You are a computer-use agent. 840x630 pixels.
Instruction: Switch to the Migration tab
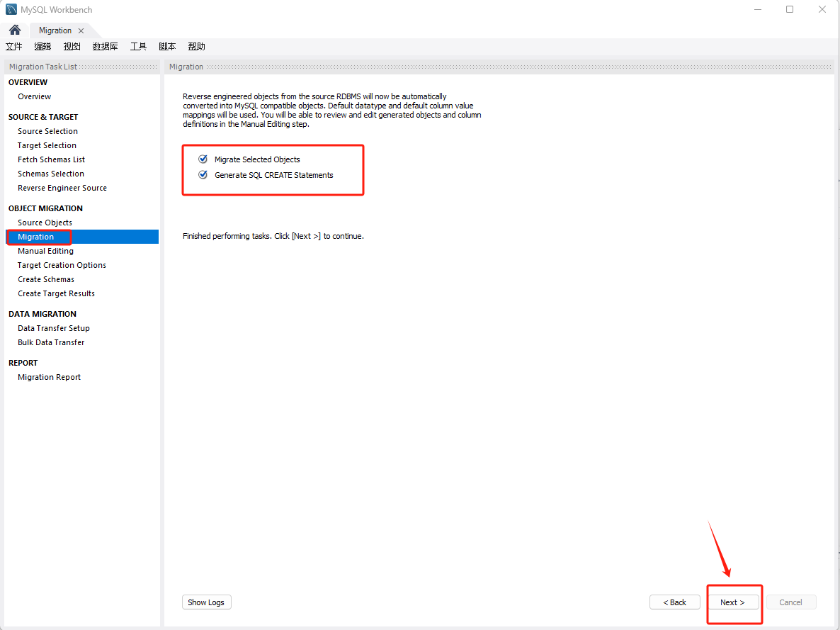pos(55,30)
